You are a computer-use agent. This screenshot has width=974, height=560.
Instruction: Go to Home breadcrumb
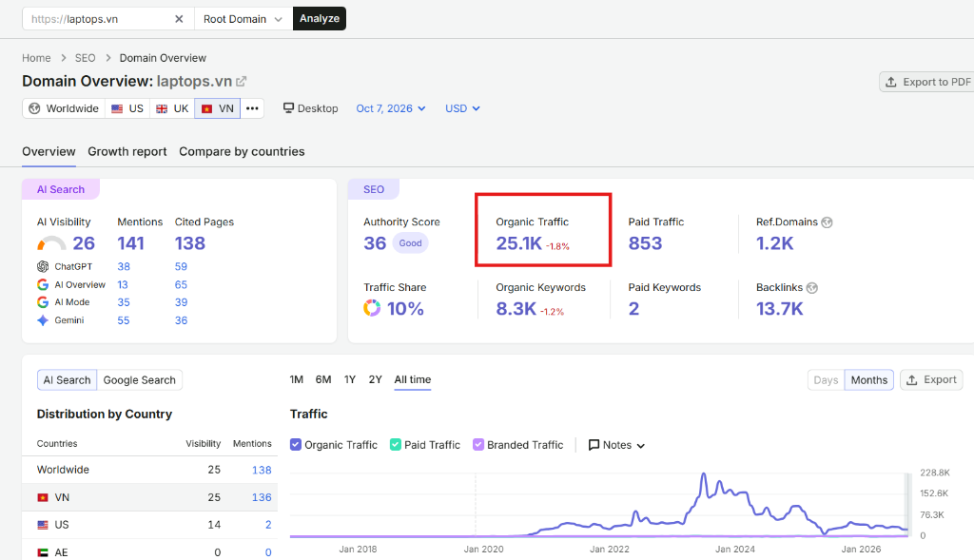pyautogui.click(x=36, y=58)
